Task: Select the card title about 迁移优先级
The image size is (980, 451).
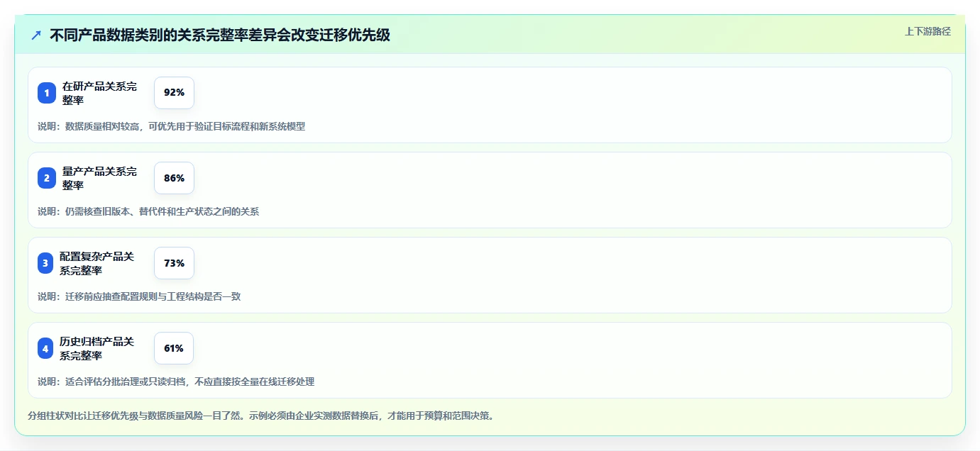Action: click(220, 35)
